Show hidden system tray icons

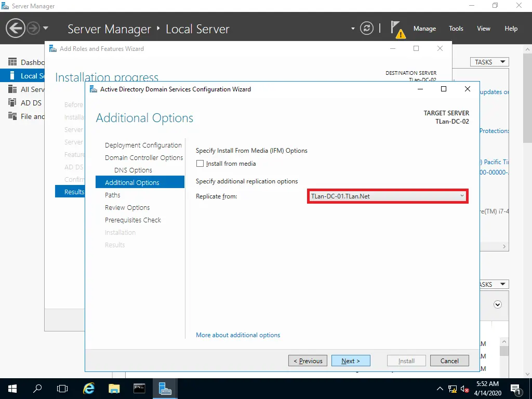(x=440, y=389)
